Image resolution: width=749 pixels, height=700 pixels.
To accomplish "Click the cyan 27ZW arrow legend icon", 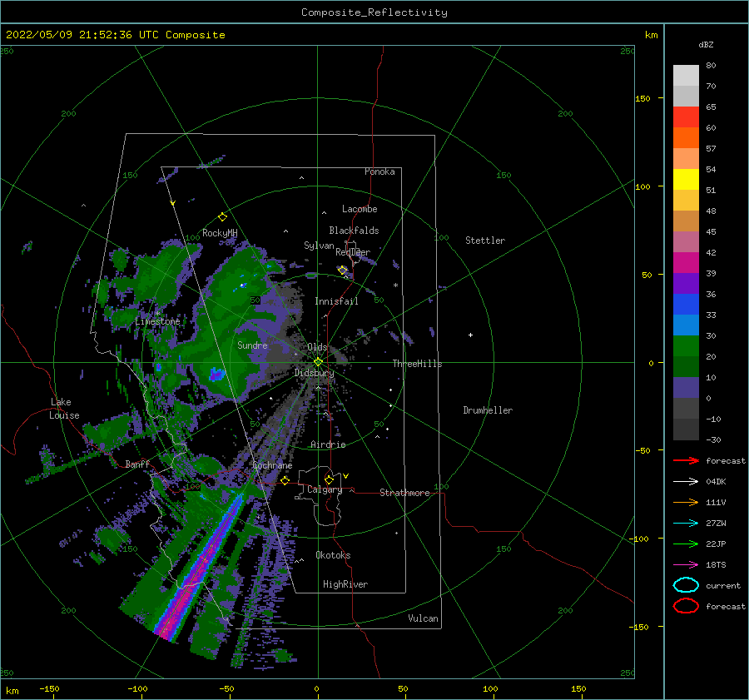I will 686,524.
